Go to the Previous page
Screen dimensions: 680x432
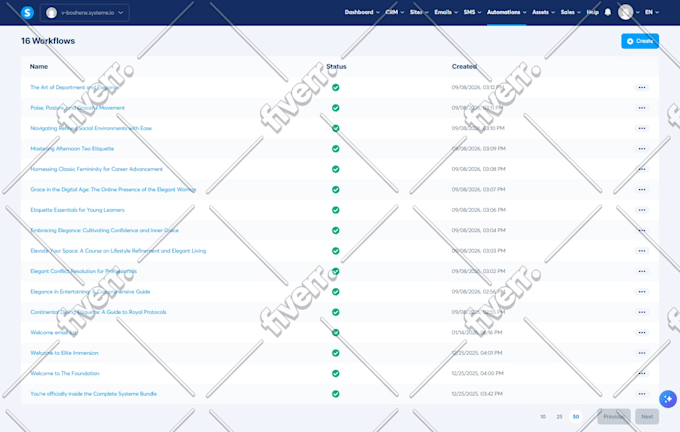(x=614, y=417)
